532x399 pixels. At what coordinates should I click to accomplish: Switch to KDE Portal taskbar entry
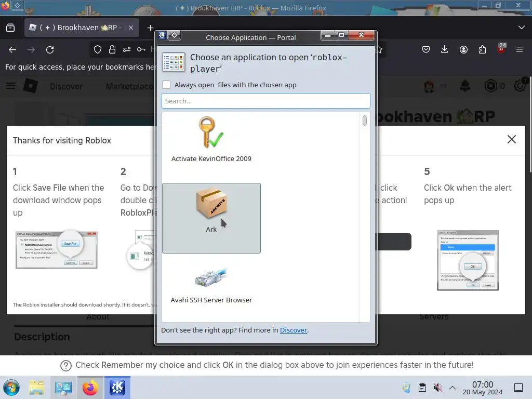[117, 388]
